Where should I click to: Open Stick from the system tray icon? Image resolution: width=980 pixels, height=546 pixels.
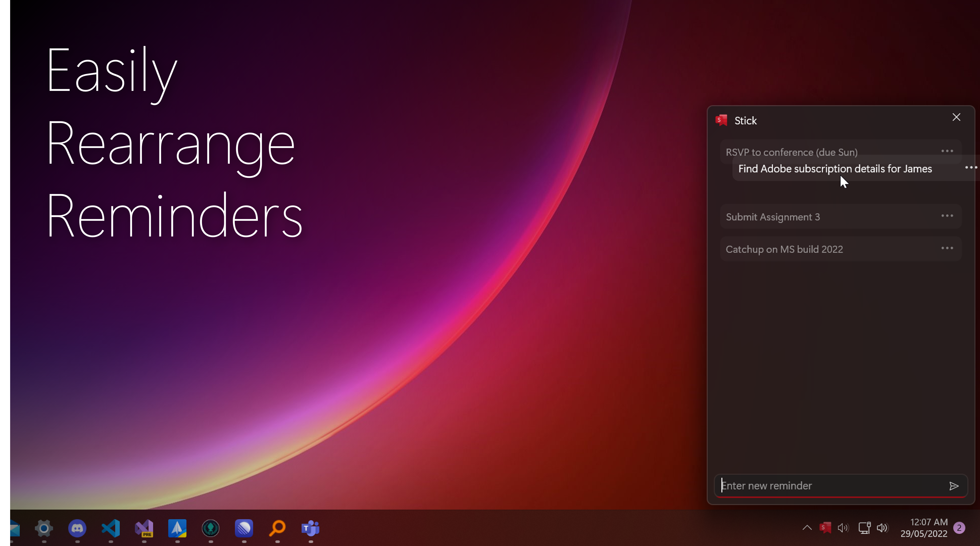(x=825, y=528)
